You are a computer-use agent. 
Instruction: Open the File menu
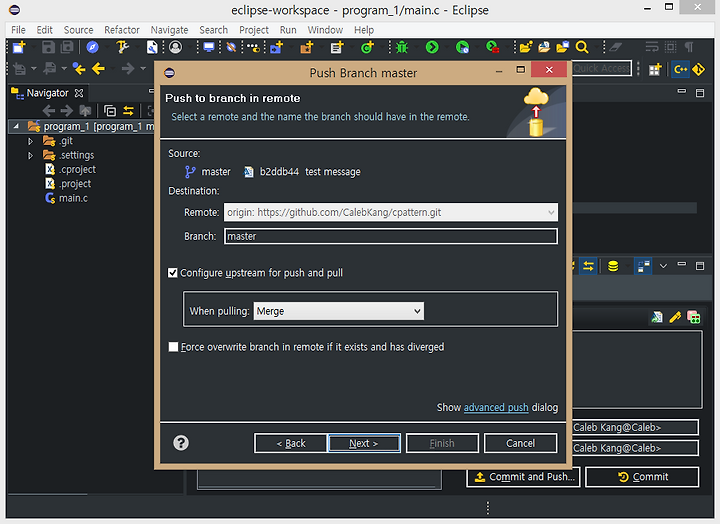[18, 30]
